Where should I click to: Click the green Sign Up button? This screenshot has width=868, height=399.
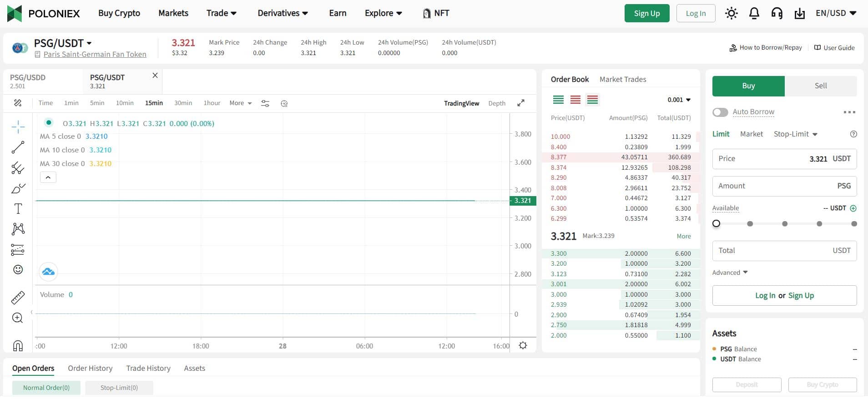coord(647,13)
